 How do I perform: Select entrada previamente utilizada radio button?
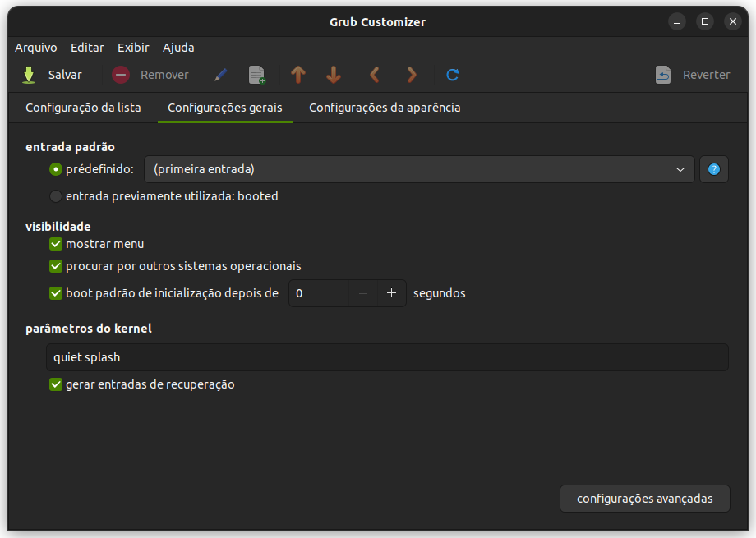pyautogui.click(x=56, y=196)
